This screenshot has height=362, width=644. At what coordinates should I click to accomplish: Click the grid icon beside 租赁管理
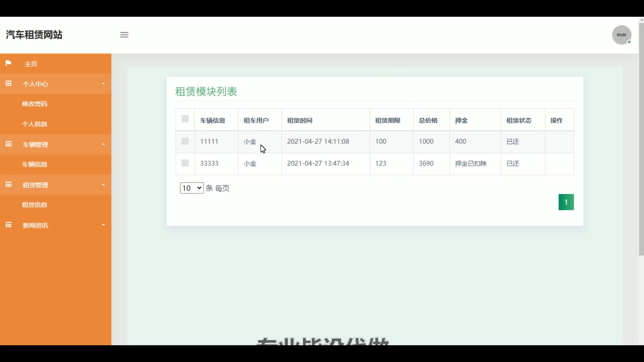tap(8, 185)
